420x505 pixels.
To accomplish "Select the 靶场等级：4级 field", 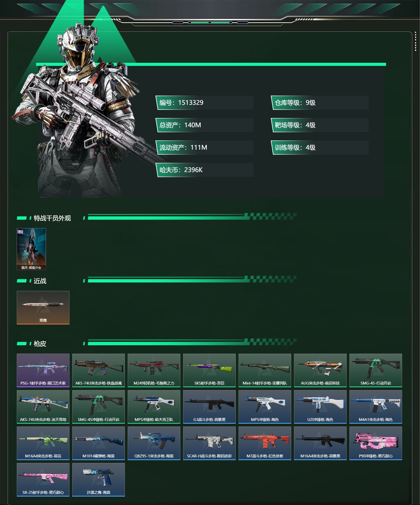I will point(320,125).
